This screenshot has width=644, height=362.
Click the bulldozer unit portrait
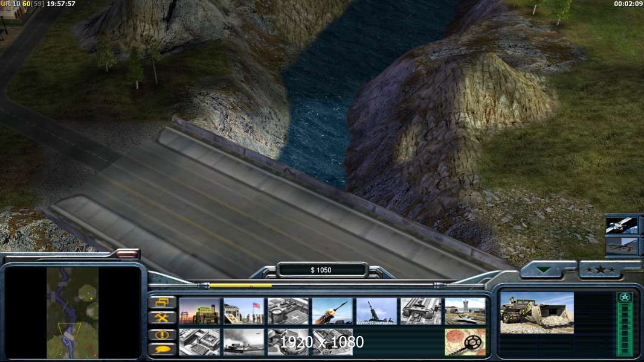coord(537,313)
